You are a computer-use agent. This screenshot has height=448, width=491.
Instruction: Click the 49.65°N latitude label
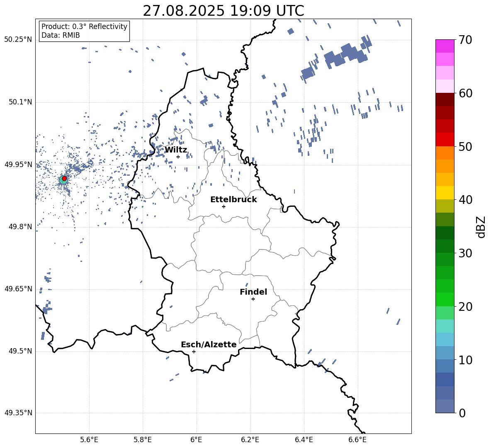[18, 288]
